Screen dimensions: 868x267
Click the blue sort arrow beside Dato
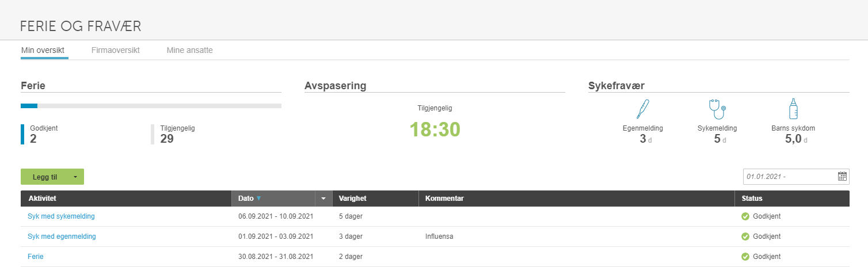[x=258, y=199]
